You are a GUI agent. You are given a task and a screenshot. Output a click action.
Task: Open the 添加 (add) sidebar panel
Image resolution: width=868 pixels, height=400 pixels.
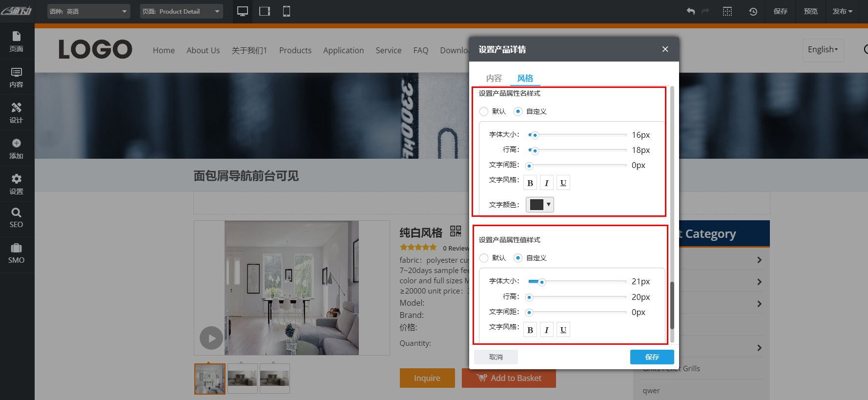17,148
